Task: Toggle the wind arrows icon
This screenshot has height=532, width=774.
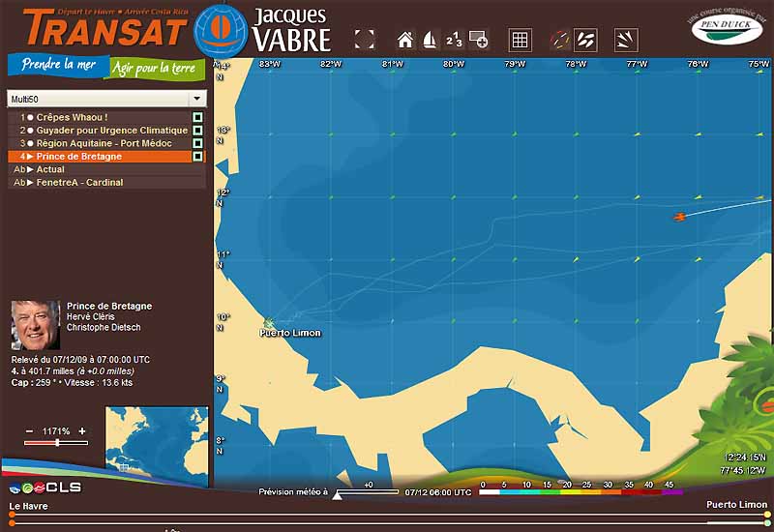Action: click(626, 40)
